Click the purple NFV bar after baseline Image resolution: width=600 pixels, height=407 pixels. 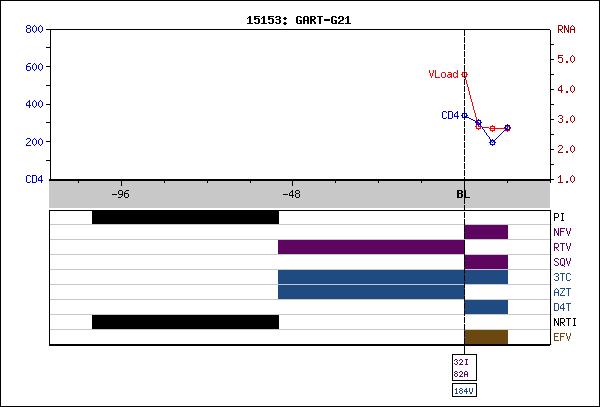click(x=486, y=232)
